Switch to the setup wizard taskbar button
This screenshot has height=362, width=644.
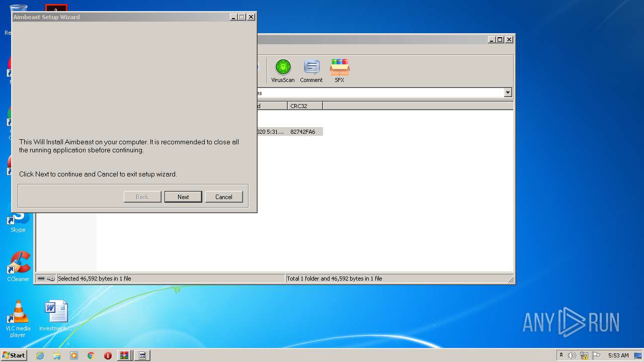point(142,355)
